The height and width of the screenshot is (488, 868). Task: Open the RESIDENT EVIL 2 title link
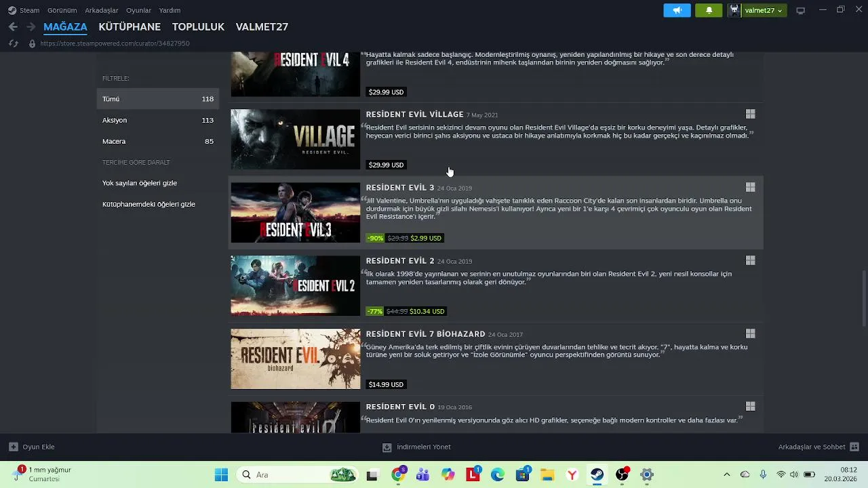pyautogui.click(x=400, y=261)
